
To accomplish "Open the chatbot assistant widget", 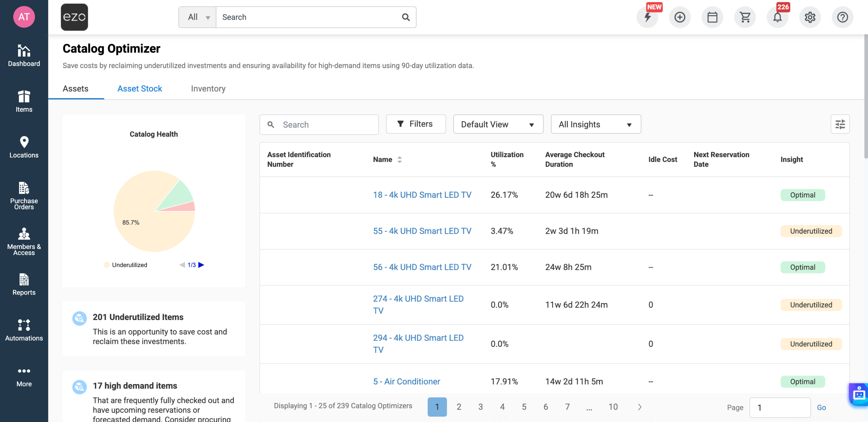I will coord(859,395).
